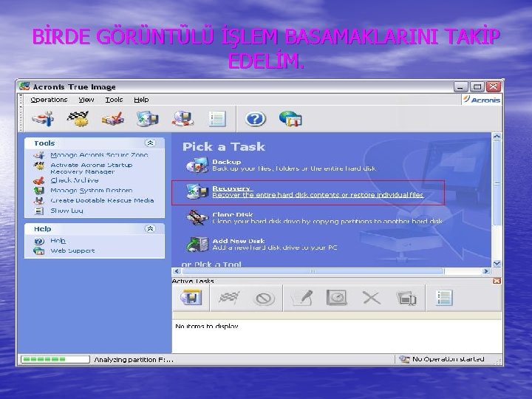Screen dimensions: 532x399
Task: Click the checkered flag icon in Active Tasks
Action: click(229, 299)
